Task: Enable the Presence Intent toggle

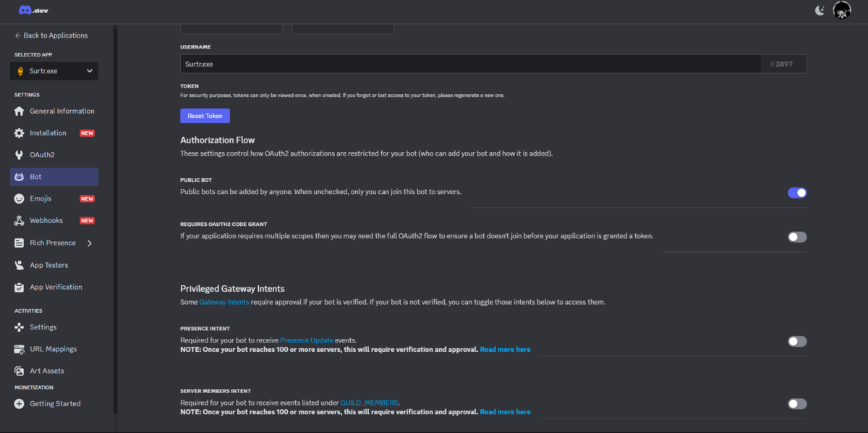Action: pyautogui.click(x=797, y=341)
